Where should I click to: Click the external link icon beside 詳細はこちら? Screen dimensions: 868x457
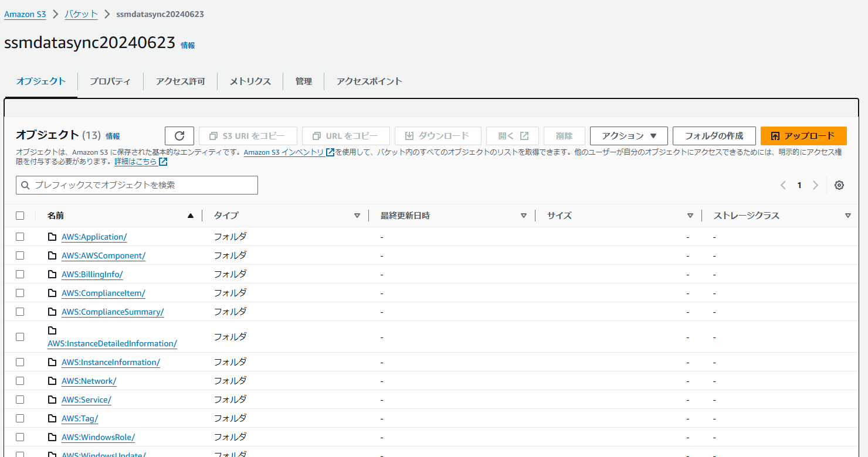[x=163, y=162]
